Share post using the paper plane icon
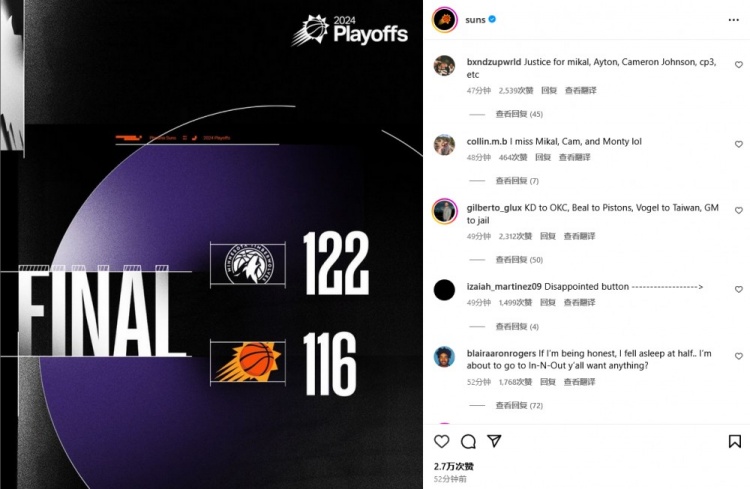750x489 pixels. tap(494, 441)
